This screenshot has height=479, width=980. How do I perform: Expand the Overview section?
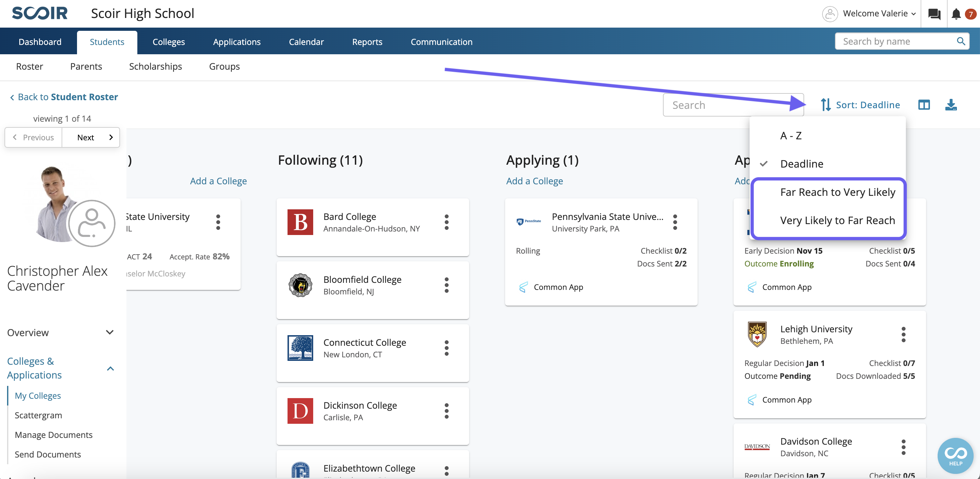click(61, 332)
